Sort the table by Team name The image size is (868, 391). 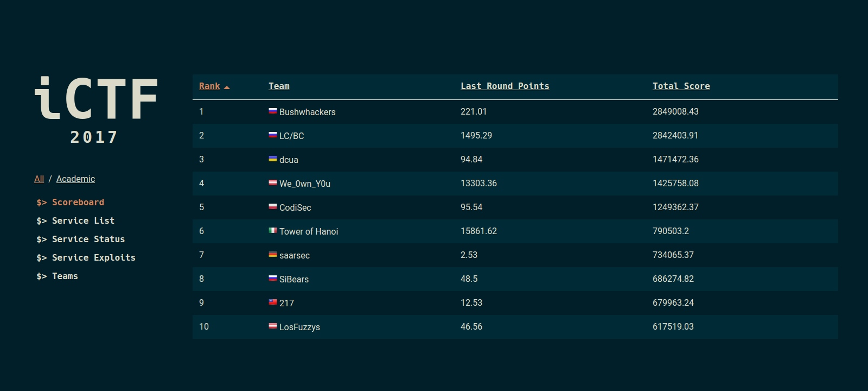point(279,86)
